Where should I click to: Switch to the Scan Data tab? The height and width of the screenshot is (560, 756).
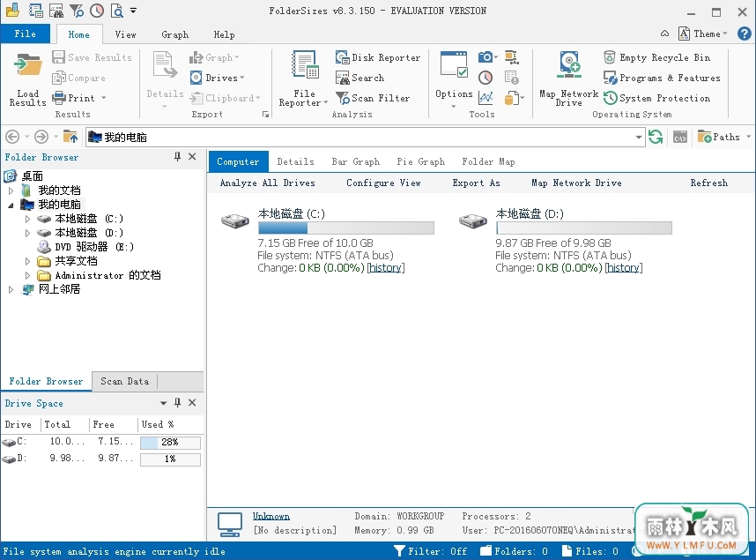coord(124,381)
